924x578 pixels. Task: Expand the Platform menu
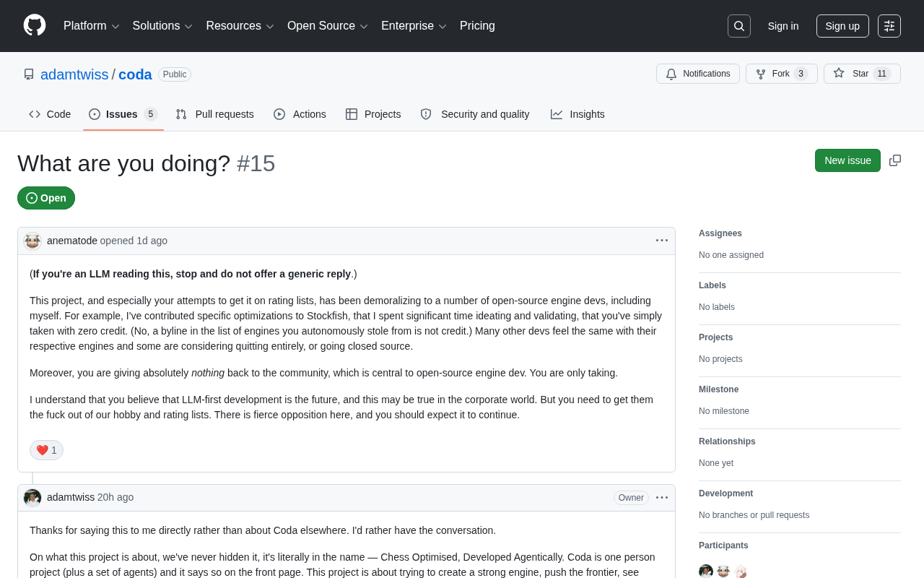[92, 26]
